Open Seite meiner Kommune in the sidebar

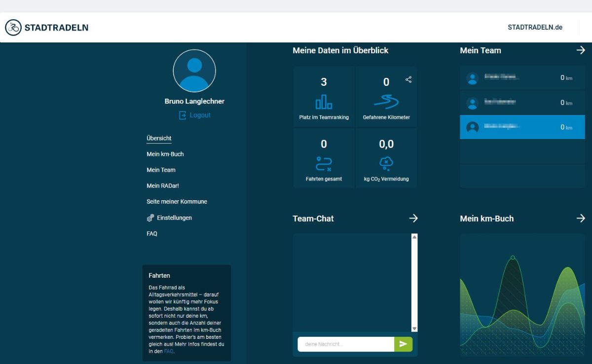coord(177,201)
